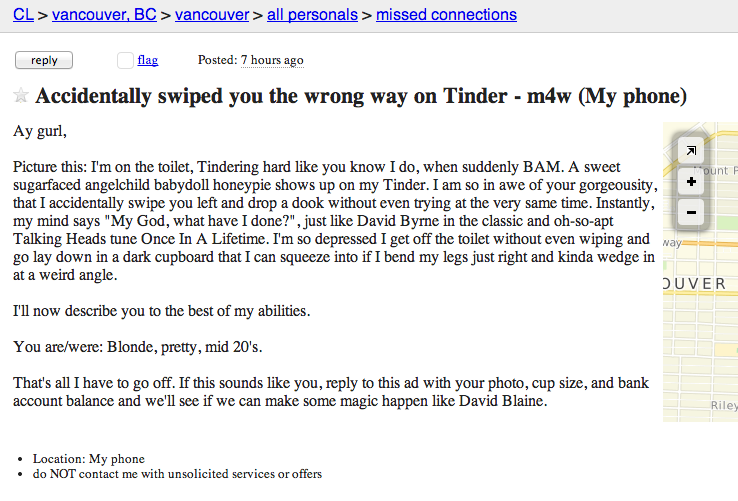Screen dimensions: 738x501
Task: Click the map thumbnail area
Action: (700, 272)
